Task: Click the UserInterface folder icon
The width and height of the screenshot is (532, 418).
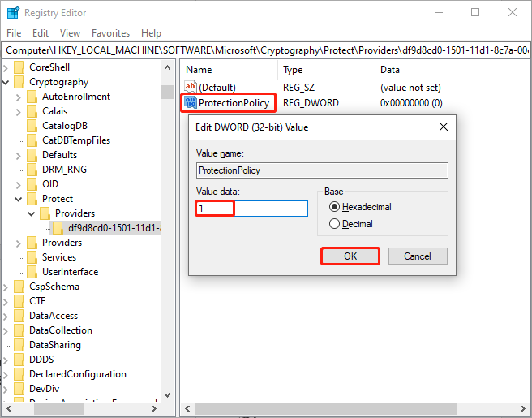Action: [x=32, y=272]
